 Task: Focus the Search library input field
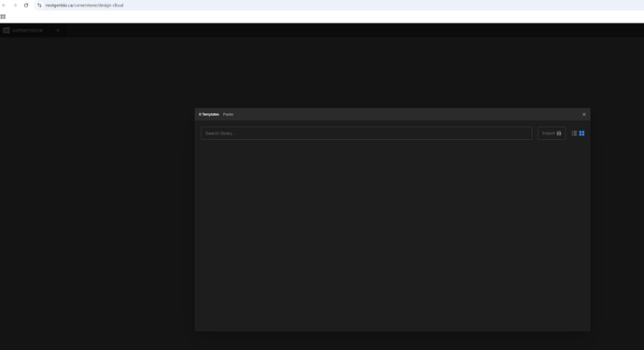tap(367, 133)
